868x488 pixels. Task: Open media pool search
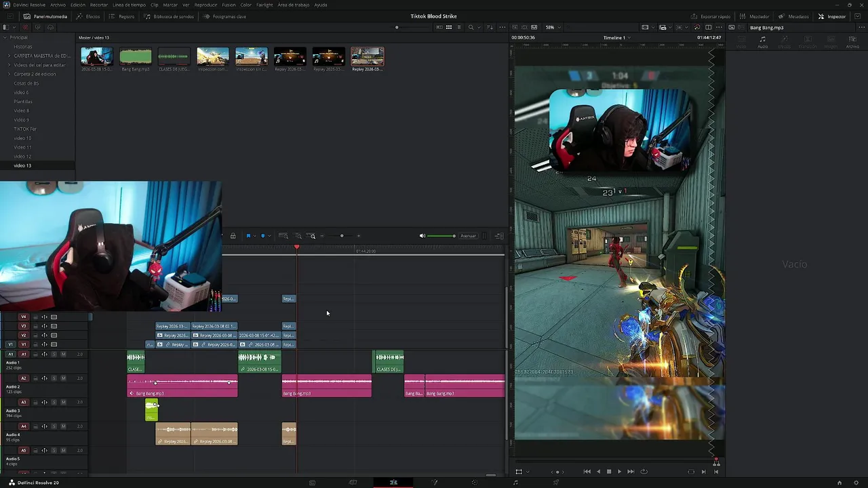pos(471,27)
